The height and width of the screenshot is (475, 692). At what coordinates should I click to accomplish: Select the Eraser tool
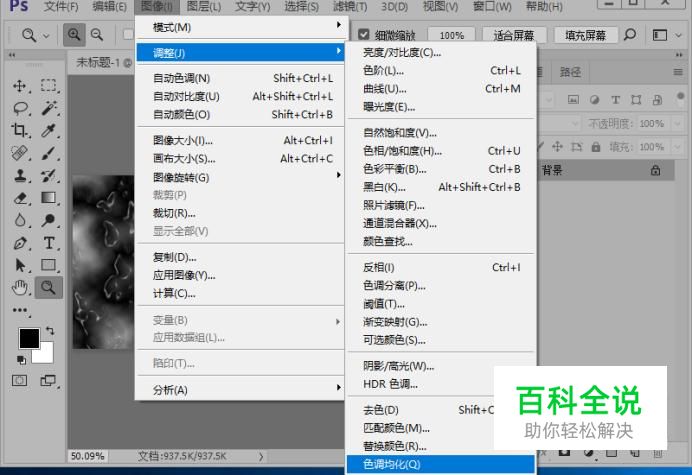pyautogui.click(x=20, y=198)
